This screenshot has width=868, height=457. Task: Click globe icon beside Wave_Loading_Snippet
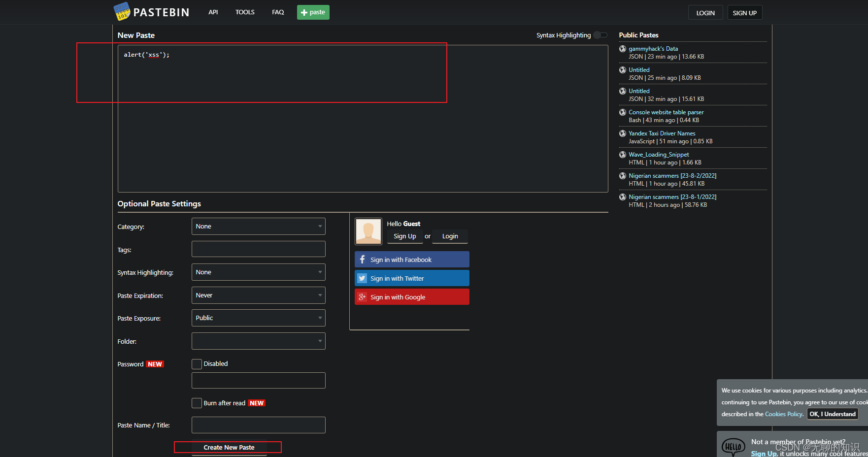(623, 155)
